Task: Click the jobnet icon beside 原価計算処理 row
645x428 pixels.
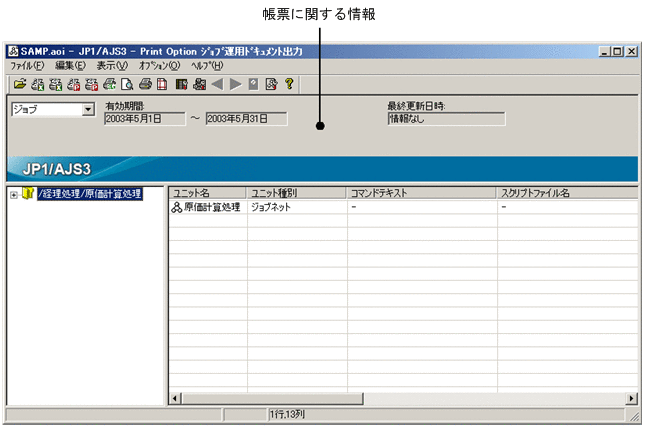Action: (x=176, y=207)
